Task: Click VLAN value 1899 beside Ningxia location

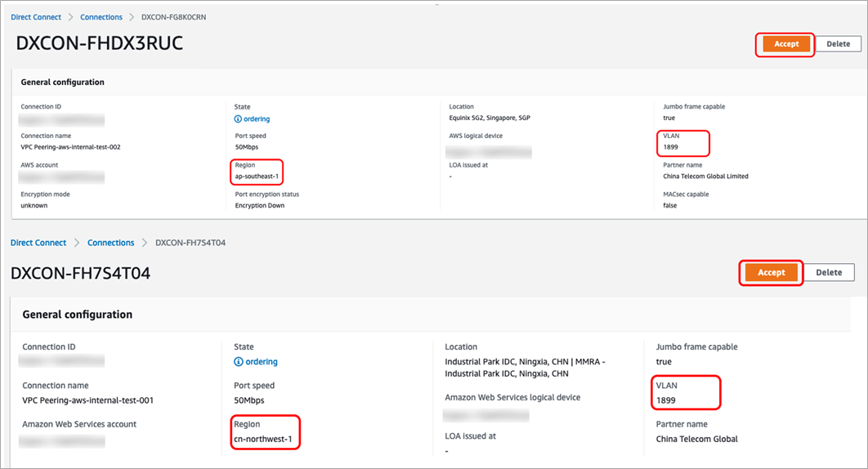Action: pyautogui.click(x=666, y=400)
